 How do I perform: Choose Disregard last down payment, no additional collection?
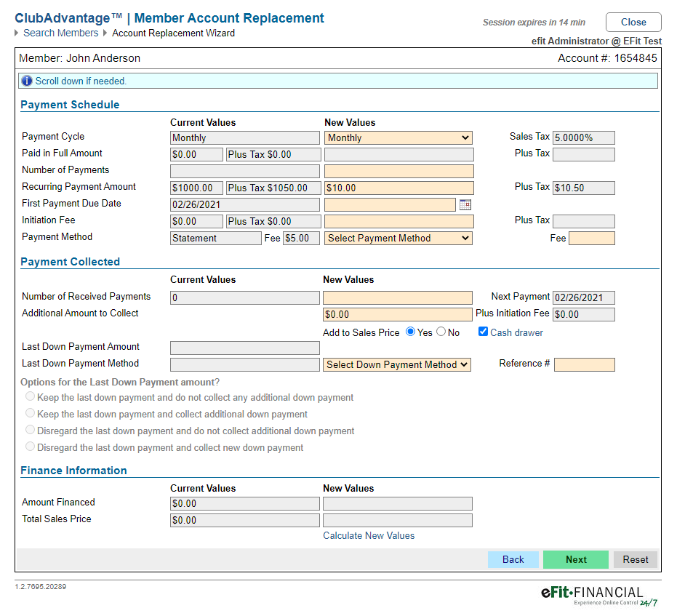(30, 430)
